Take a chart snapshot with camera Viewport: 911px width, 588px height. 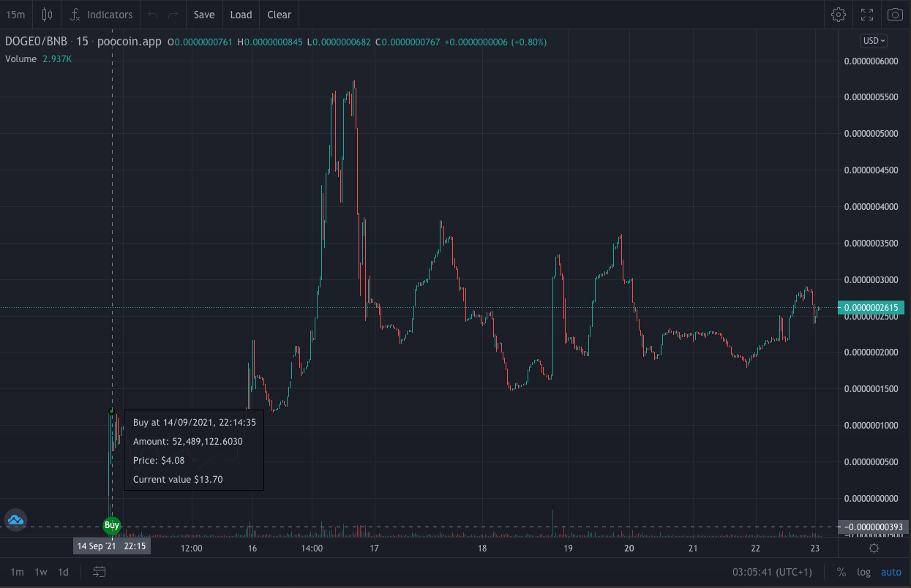(895, 15)
